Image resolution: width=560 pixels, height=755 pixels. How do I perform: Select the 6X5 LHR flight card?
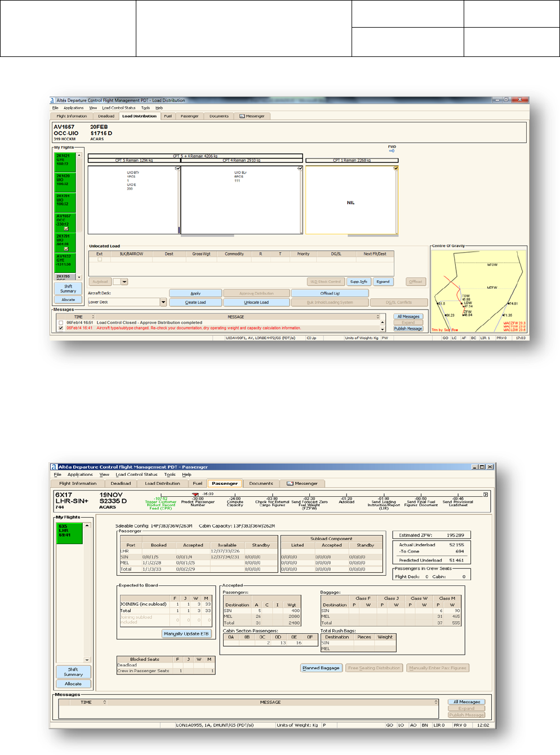70,533
